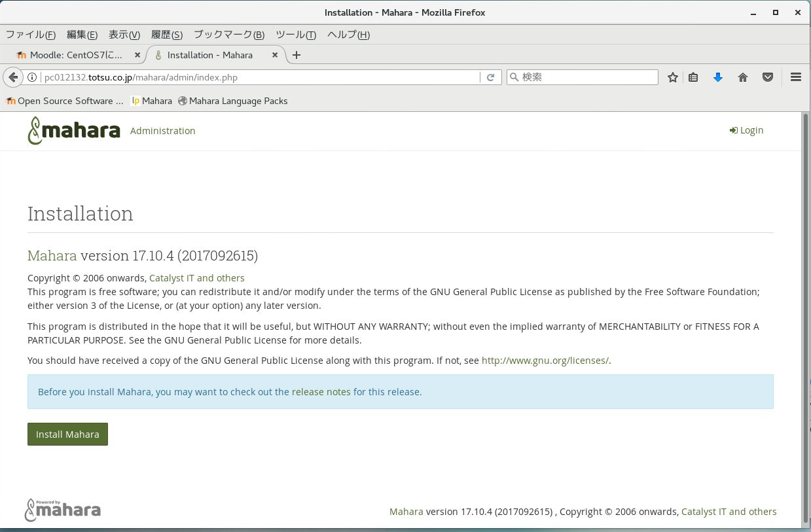The width and height of the screenshot is (811, 532).
Task: Follow the Catalyst IT and others link in copyright line
Action: [197, 278]
